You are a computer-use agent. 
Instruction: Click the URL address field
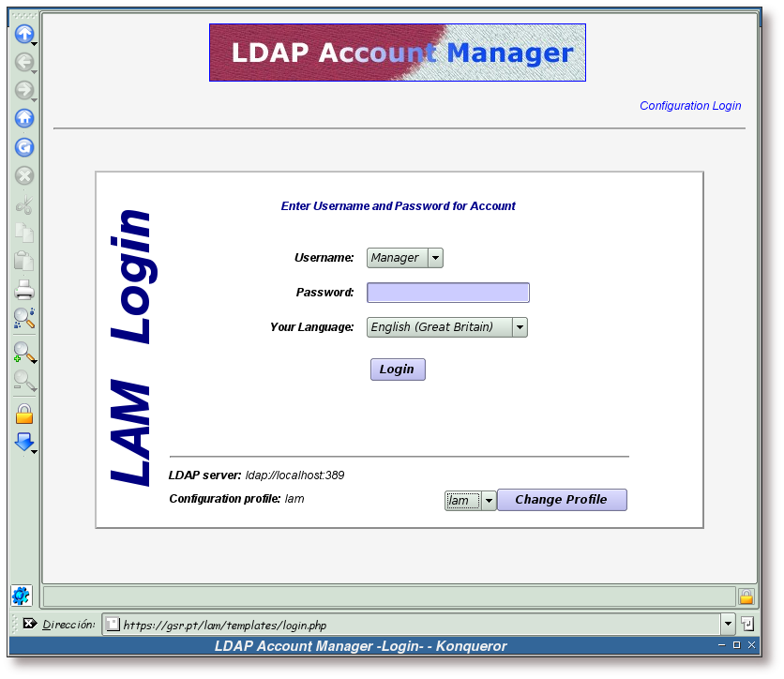click(412, 625)
